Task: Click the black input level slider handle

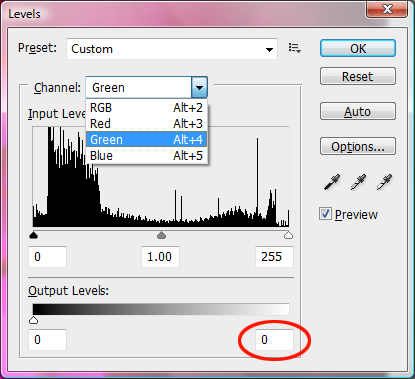Action: (33, 235)
